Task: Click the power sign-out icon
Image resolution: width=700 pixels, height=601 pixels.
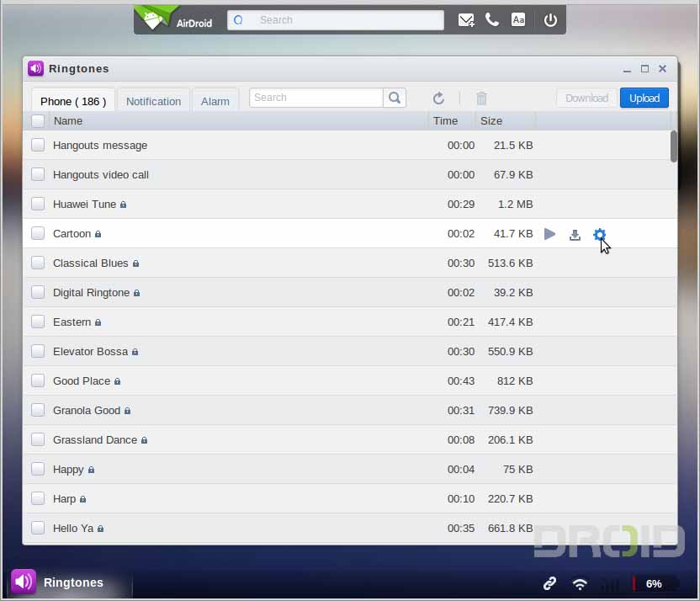Action: [x=550, y=20]
